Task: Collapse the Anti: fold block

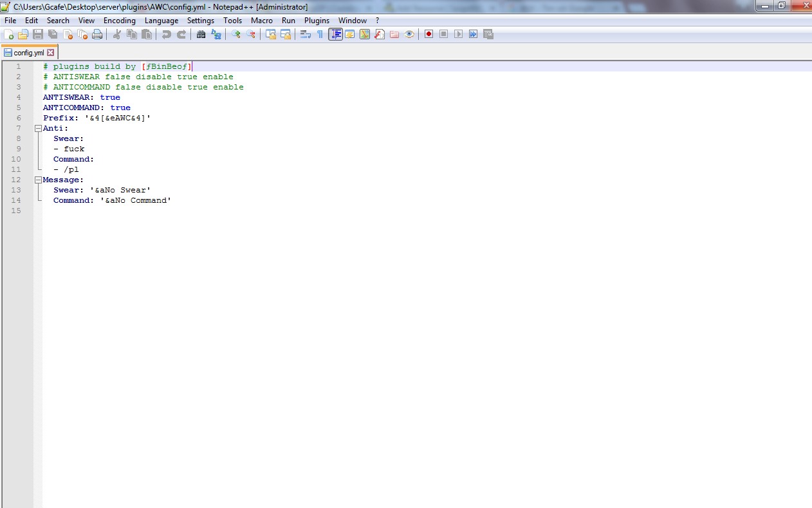Action: 38,128
